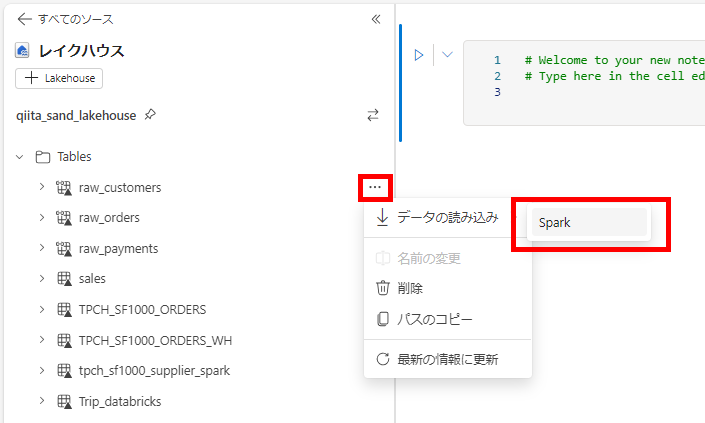Choose 最新の情報に更新 to refresh

tap(447, 359)
